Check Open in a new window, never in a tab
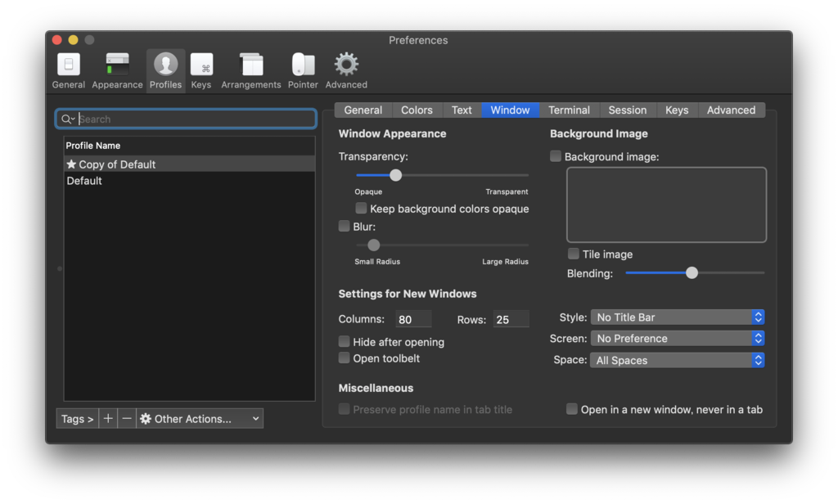The height and width of the screenshot is (504, 838). (x=572, y=409)
